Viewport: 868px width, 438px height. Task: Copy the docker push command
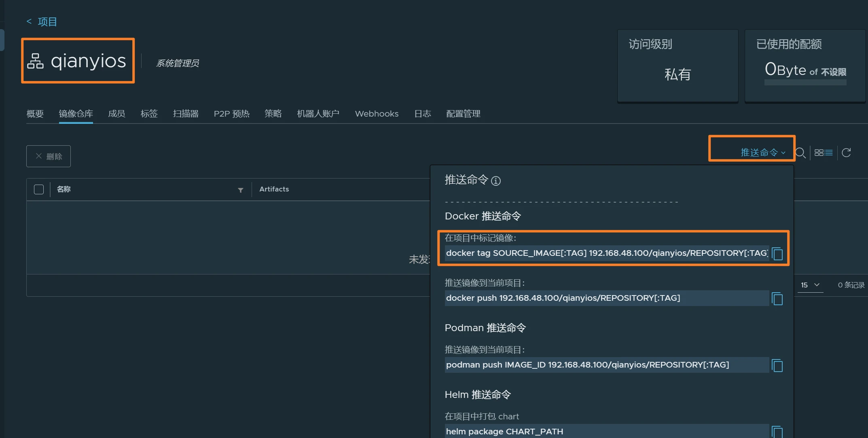777,299
